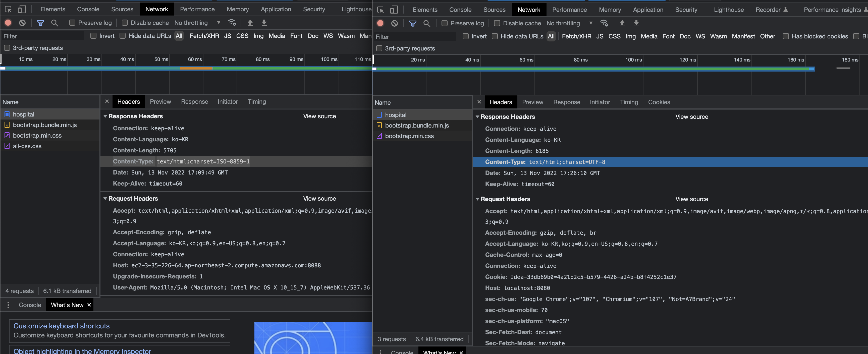Click the 100 ms marker on right timeline
Screen dimensions: 868x354
click(633, 60)
